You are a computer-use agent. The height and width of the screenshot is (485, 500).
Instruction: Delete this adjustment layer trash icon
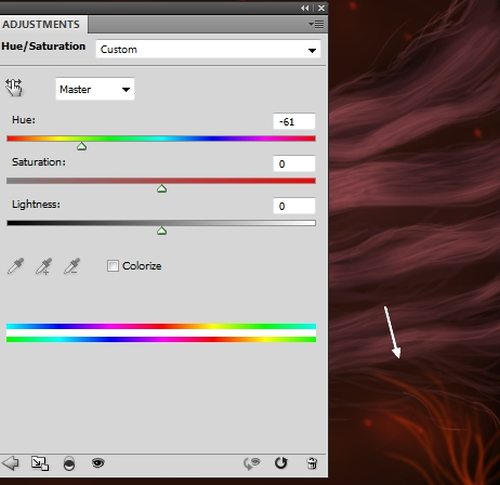click(x=312, y=463)
